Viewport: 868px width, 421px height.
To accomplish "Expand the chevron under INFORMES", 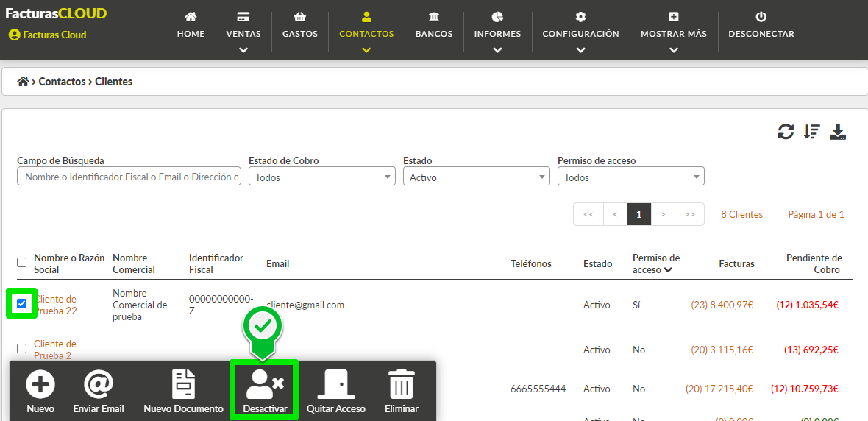I will (x=497, y=50).
